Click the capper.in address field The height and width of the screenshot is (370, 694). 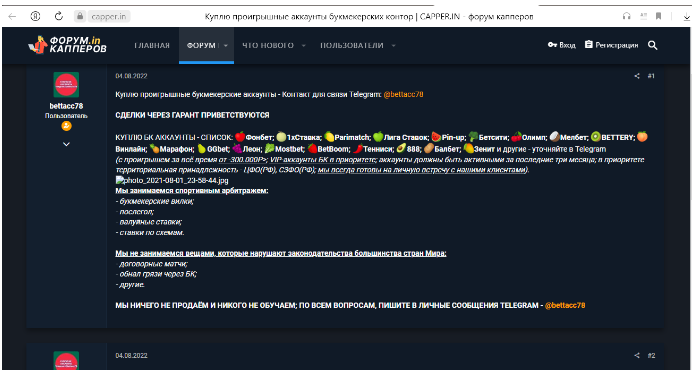click(x=108, y=17)
